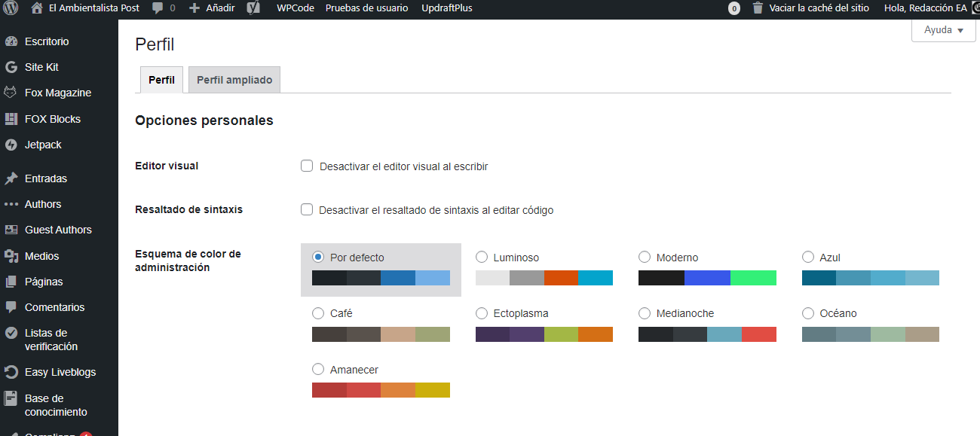Check Desactivar el resaltado de sintaxis
This screenshot has width=980, height=436.
coord(307,210)
